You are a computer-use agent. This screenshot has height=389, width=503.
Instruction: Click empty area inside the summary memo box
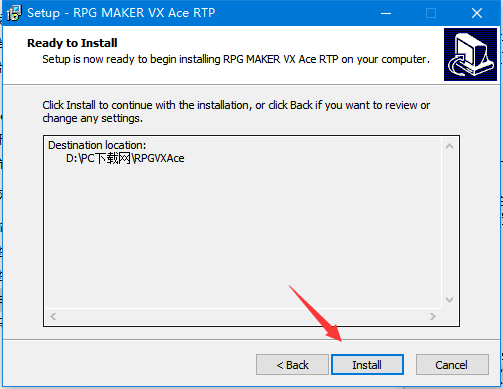coord(243,233)
